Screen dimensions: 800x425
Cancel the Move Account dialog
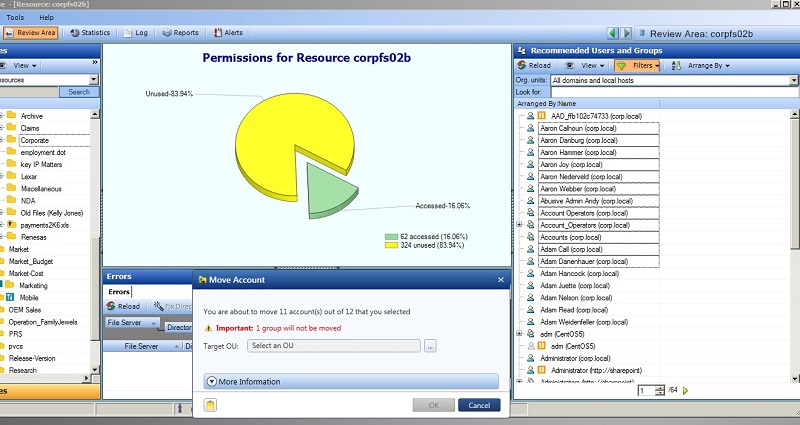pos(479,405)
